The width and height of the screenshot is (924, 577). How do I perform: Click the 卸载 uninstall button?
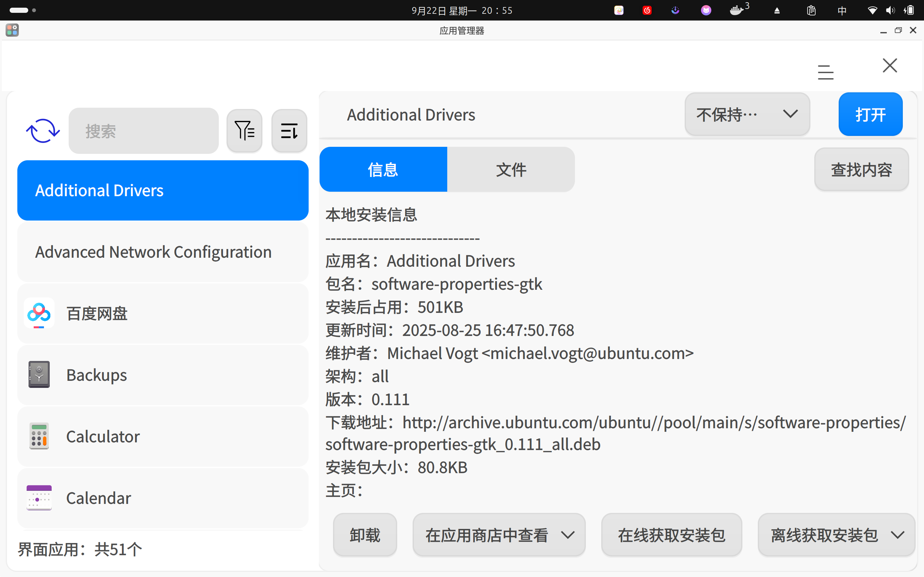pos(365,535)
